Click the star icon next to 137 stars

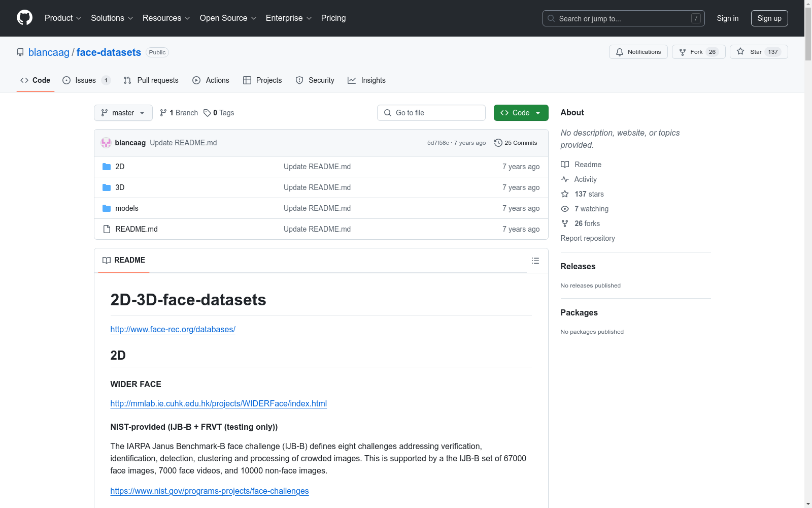pos(565,194)
